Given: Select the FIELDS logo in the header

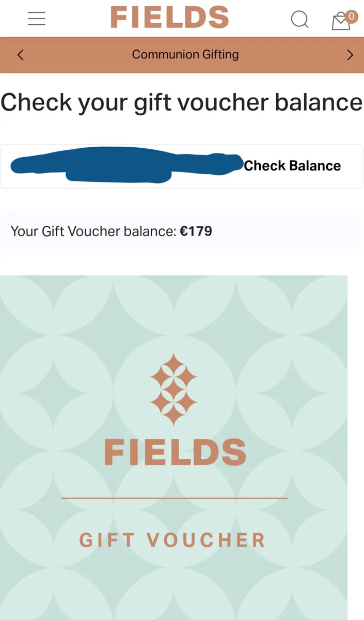Looking at the screenshot, I should coord(169,17).
